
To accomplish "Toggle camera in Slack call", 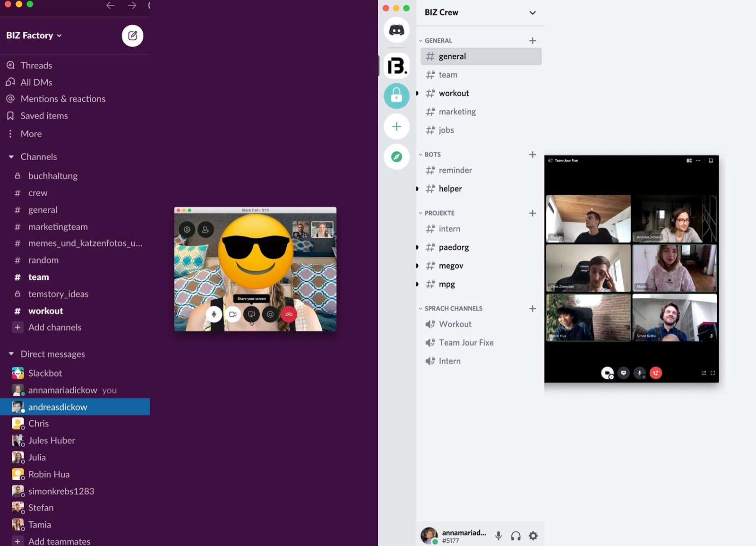I will (x=233, y=314).
